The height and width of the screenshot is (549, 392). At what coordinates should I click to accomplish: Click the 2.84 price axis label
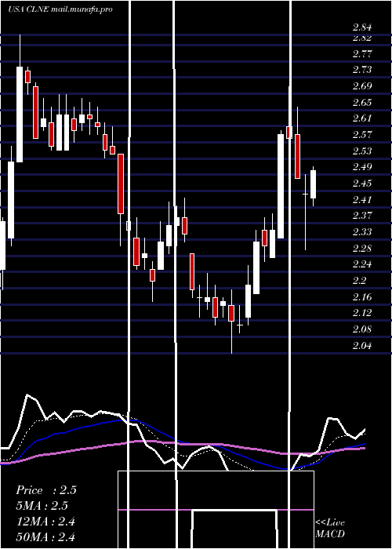click(x=362, y=27)
